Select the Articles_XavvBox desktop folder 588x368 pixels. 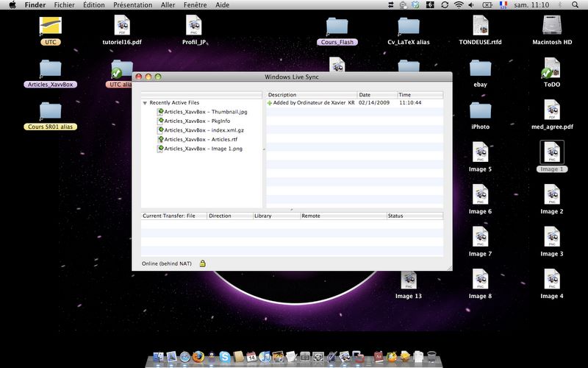[50, 74]
